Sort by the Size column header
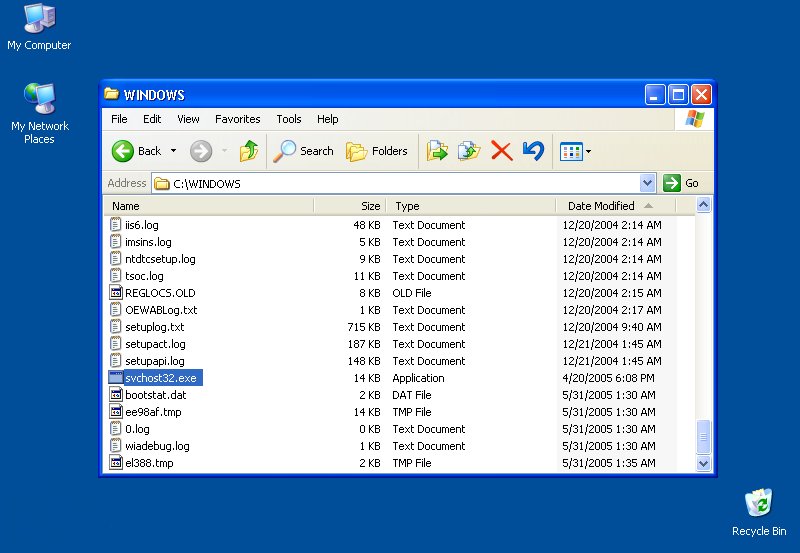The width and height of the screenshot is (800, 553). click(x=350, y=206)
